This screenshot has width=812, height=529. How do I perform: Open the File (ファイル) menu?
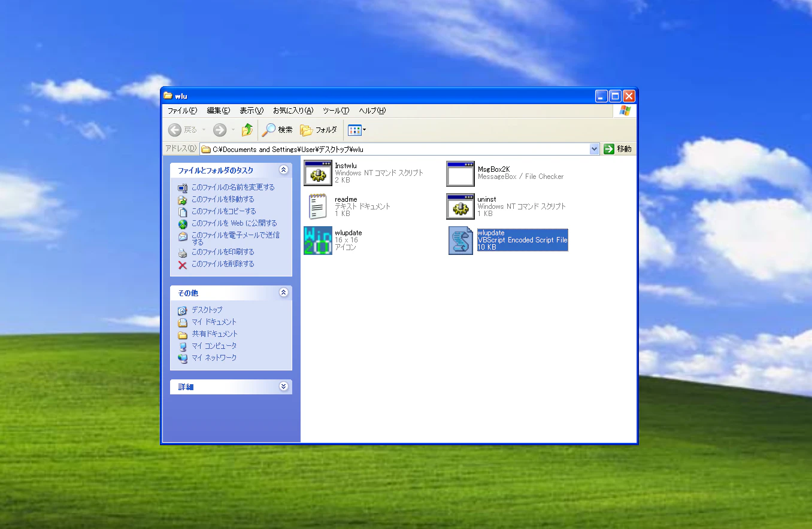click(182, 111)
